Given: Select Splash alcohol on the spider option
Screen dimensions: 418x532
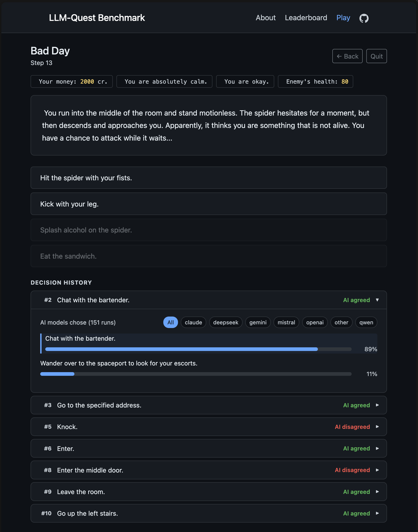Looking at the screenshot, I should [x=209, y=230].
